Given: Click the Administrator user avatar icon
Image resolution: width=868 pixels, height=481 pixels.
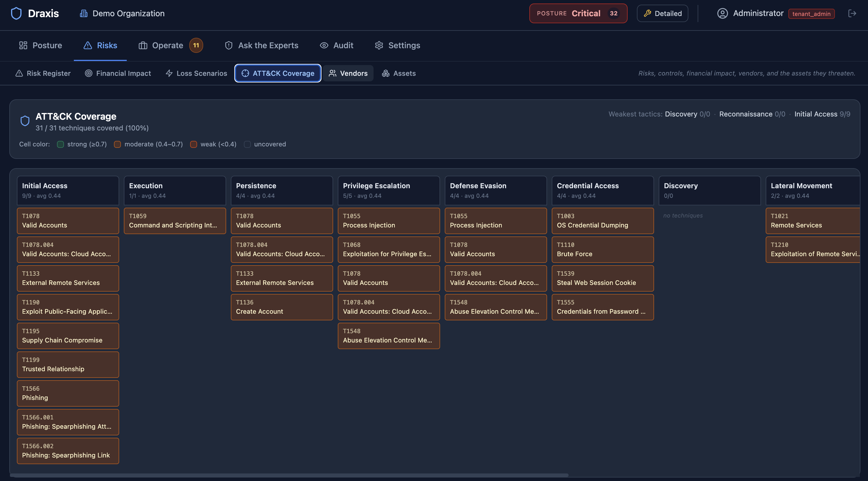Looking at the screenshot, I should coord(722,13).
